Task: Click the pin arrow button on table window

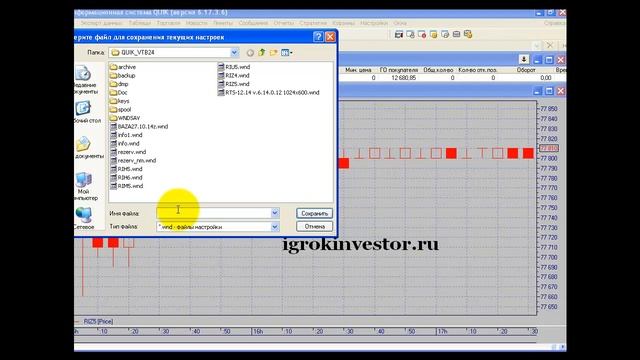Action: click(x=524, y=60)
